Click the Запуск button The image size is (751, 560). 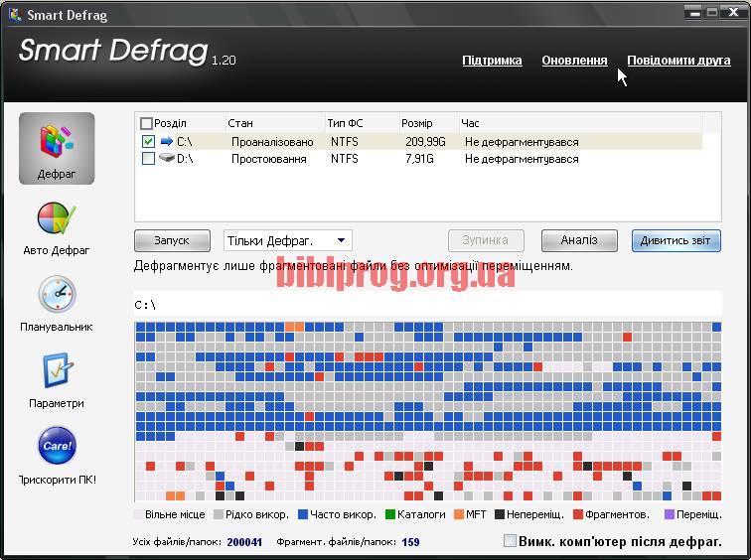point(172,240)
